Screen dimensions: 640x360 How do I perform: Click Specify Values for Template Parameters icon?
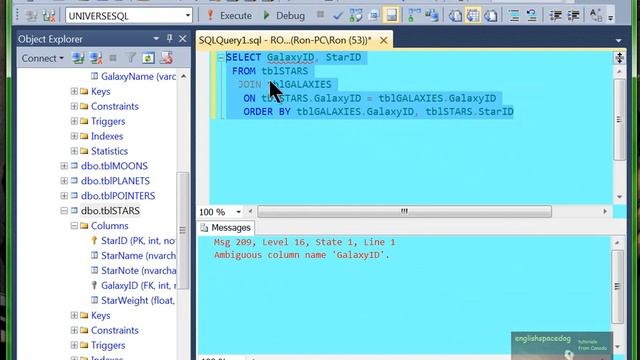[x=596, y=16]
